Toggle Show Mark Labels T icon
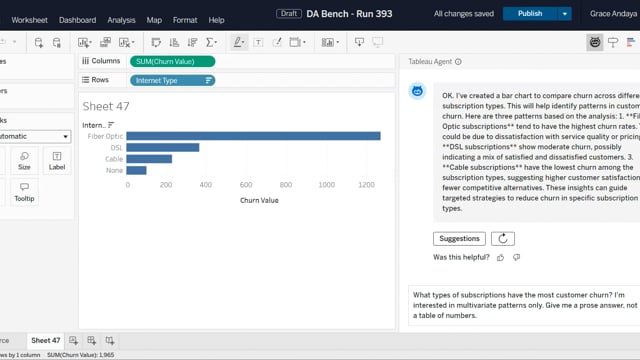This screenshot has height=360, width=640. point(258,42)
